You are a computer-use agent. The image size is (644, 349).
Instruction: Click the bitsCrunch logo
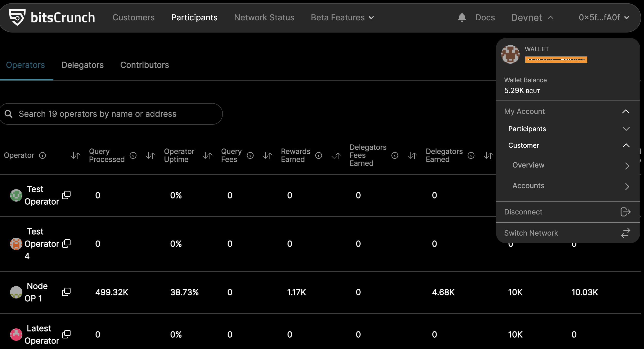pos(52,18)
